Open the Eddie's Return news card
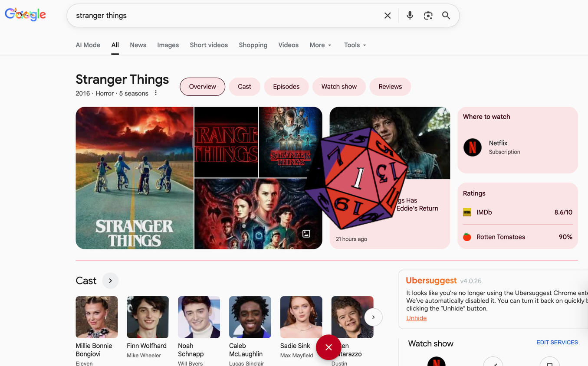Image resolution: width=588 pixels, height=366 pixels. (x=390, y=178)
